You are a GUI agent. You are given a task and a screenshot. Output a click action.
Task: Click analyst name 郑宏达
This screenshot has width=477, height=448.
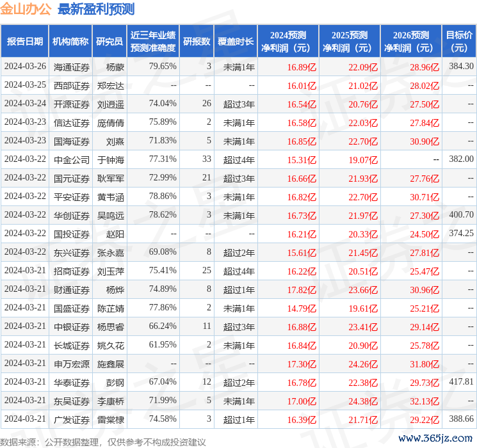pos(110,86)
